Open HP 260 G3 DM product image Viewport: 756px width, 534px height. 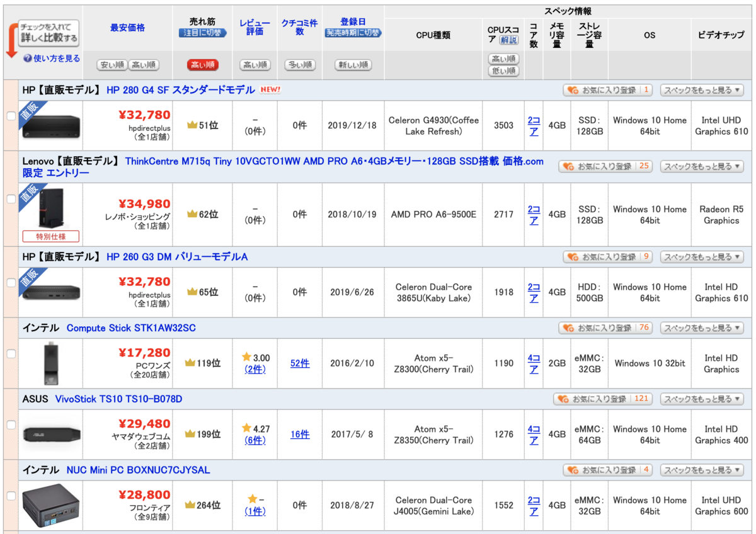click(x=52, y=292)
